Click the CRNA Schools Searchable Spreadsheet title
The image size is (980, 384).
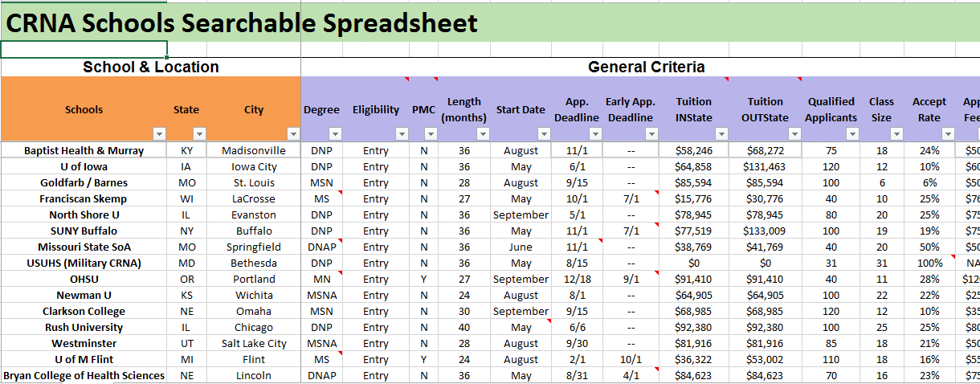coord(242,23)
